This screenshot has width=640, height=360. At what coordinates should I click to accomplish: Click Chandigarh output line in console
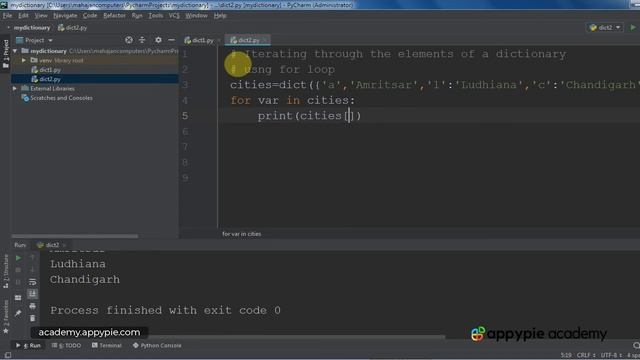tap(85, 280)
